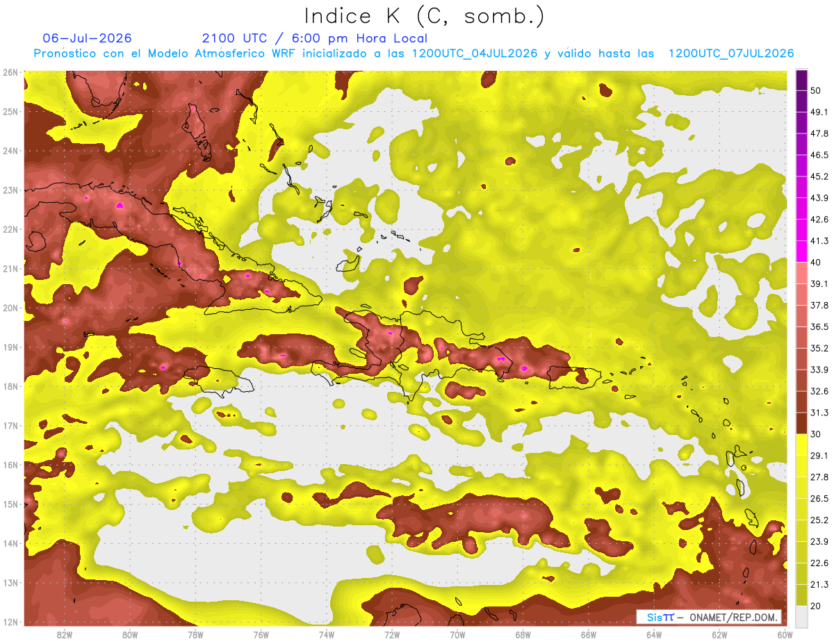Click the dark brown swatch between 30 and 31.3

tap(801, 423)
